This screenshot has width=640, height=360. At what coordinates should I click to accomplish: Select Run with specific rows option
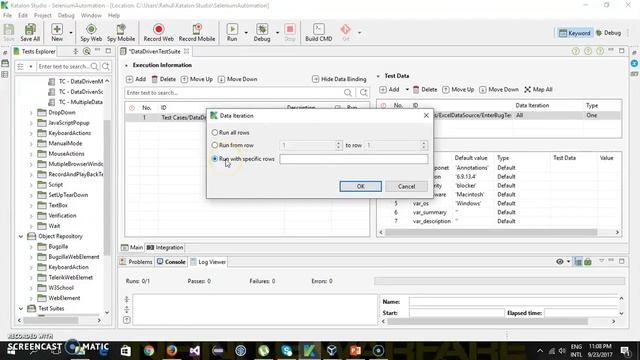point(215,159)
